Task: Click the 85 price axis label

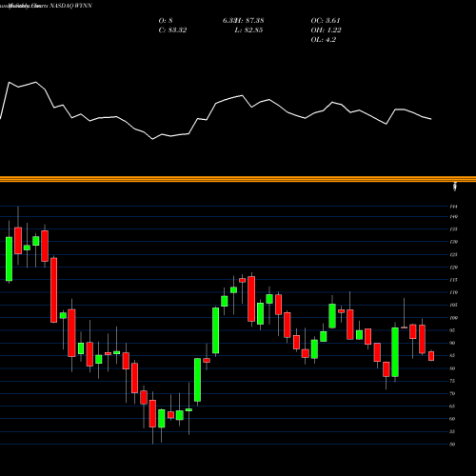Action: tap(453, 356)
